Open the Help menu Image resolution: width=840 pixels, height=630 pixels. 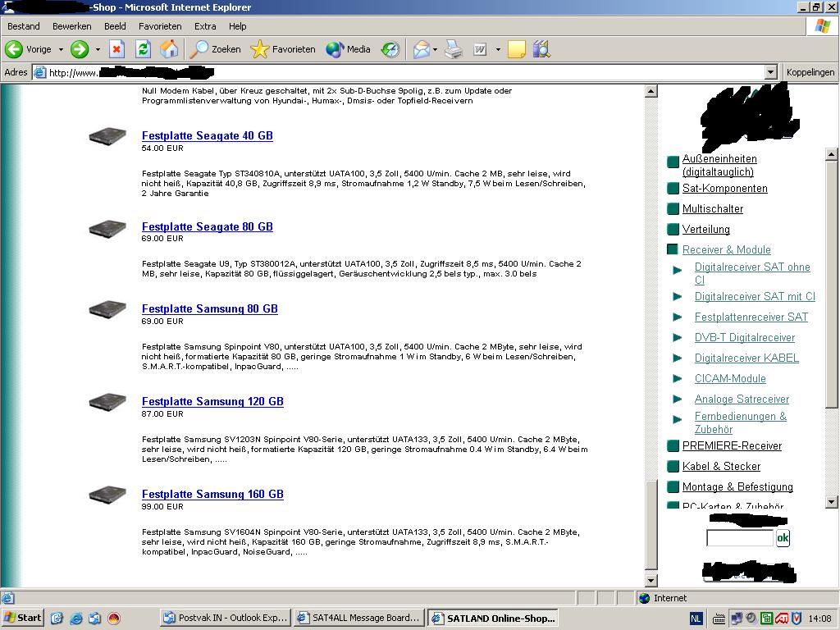point(237,26)
